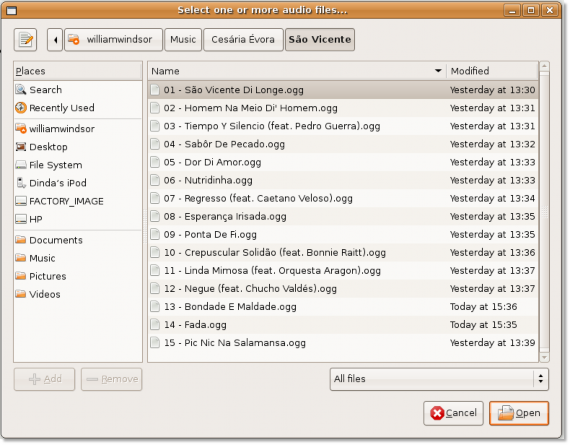Click the back arrow in the path bar
Viewport: 570px width, 445px height.
(55, 40)
